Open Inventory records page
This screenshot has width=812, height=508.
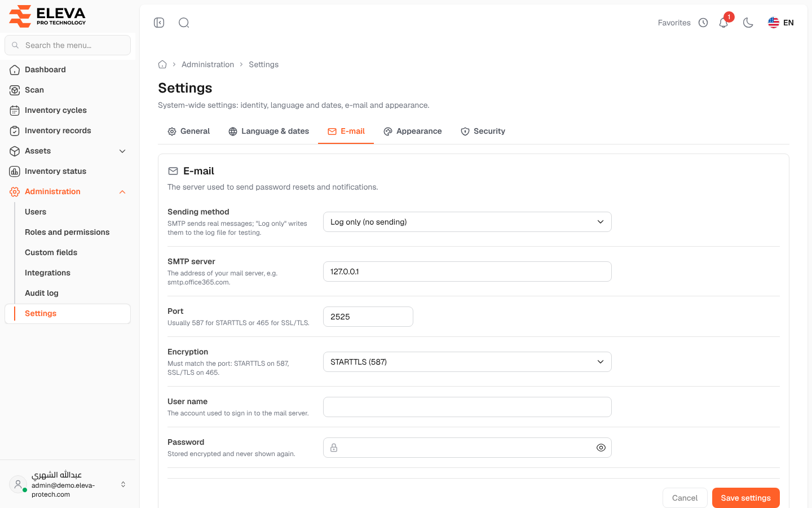68,130
